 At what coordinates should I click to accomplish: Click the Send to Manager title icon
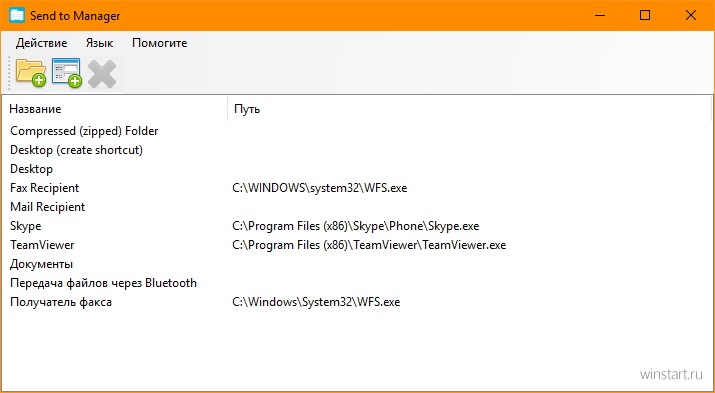pos(17,15)
